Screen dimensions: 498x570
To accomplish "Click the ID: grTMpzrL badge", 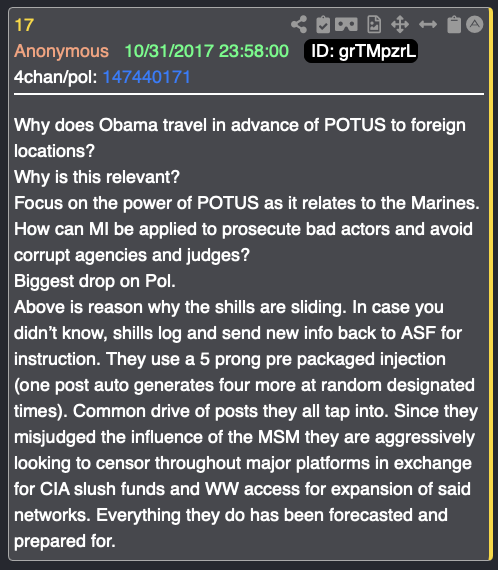I will 361,51.
